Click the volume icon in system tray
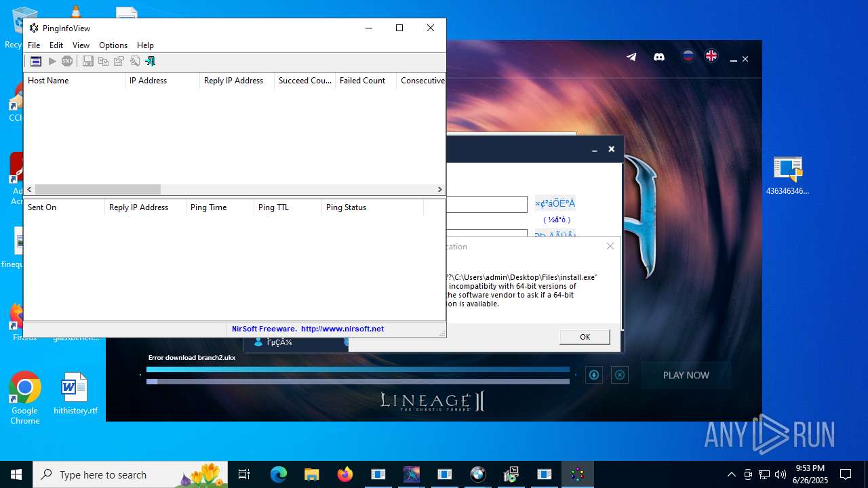Screen dimensions: 868x488 click(781, 474)
